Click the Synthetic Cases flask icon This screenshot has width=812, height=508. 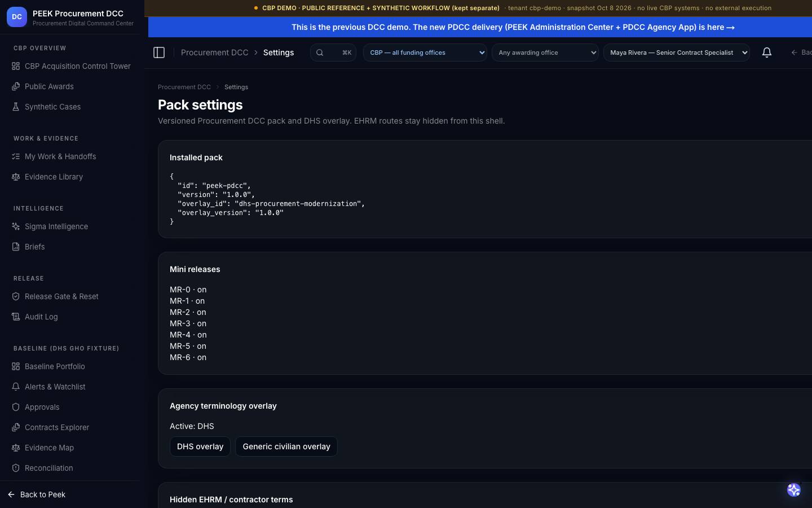(x=16, y=107)
